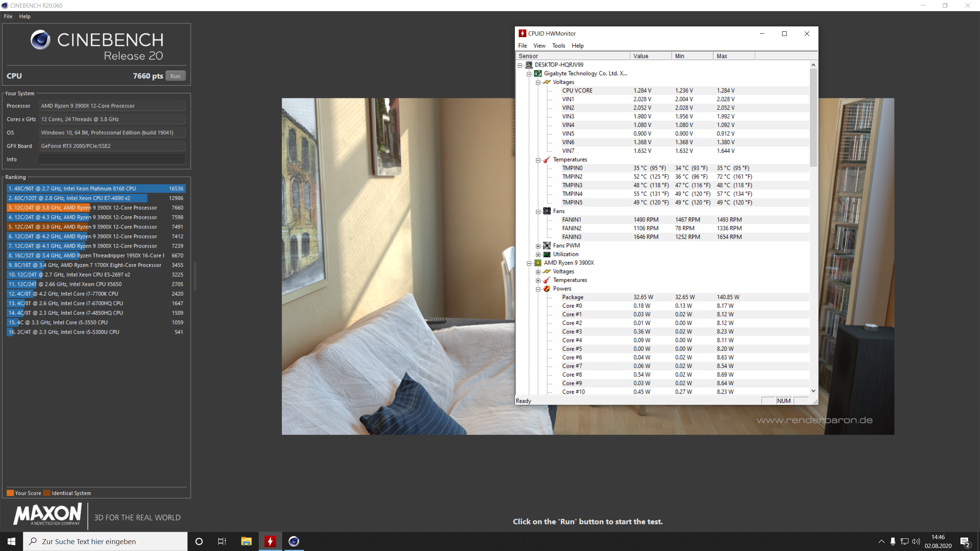Collapse the motherboard Voltages node
The height and width of the screenshot is (551, 980).
pos(538,83)
